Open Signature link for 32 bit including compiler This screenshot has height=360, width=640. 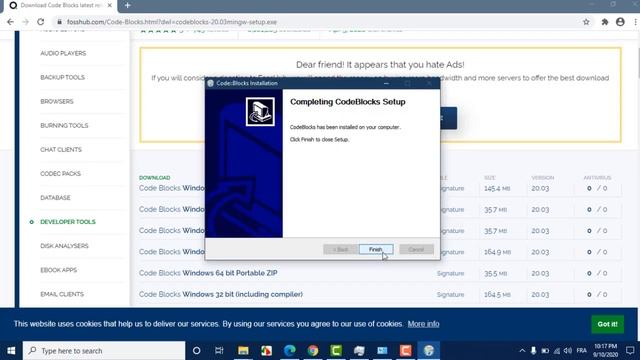450,295
